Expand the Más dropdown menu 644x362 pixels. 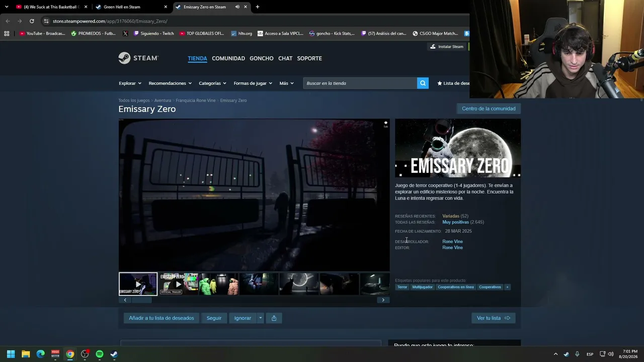pos(286,83)
